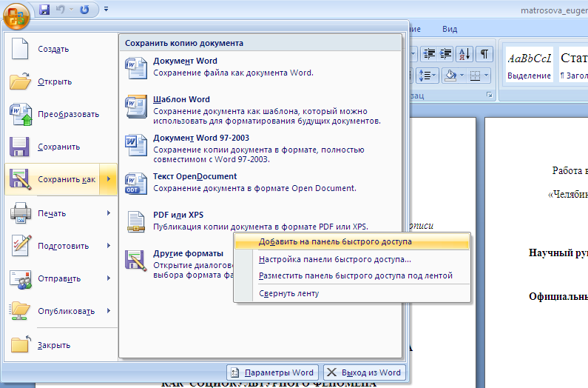
Task: Click the sort A-Я icon
Action: coord(465,53)
